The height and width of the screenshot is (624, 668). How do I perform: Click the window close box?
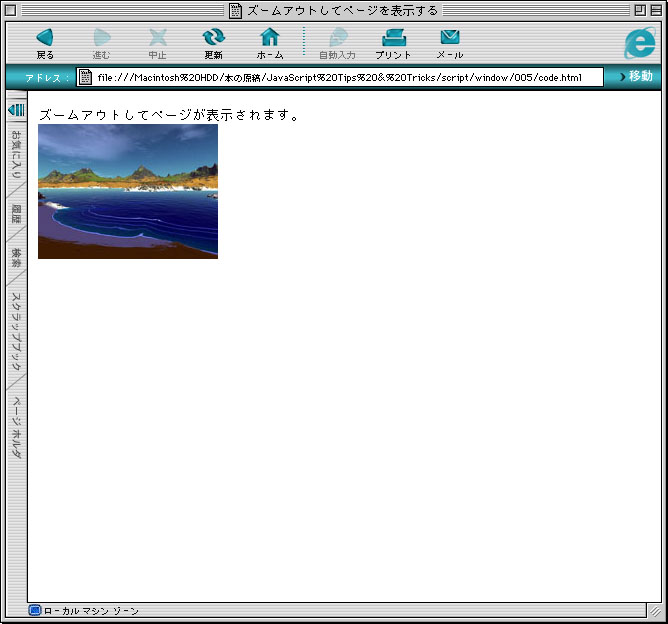click(x=11, y=11)
